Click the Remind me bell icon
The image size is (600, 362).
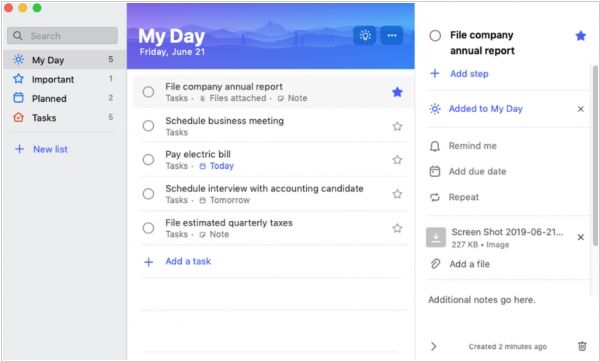tap(435, 146)
